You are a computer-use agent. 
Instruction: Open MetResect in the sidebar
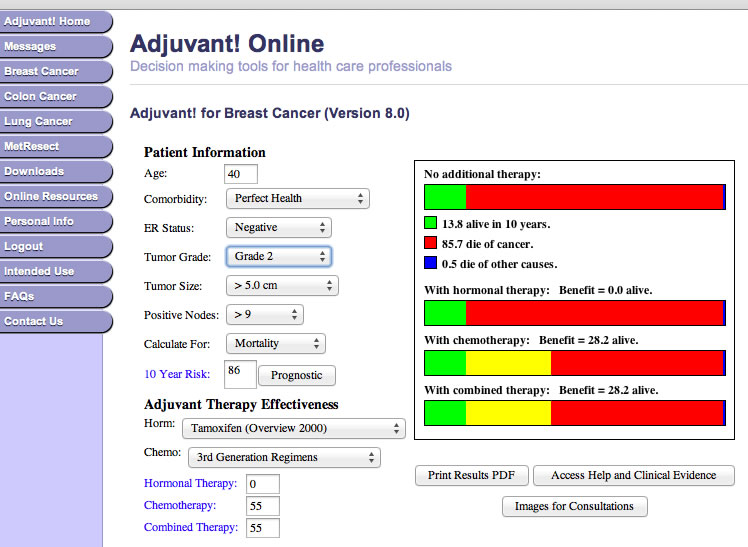56,146
